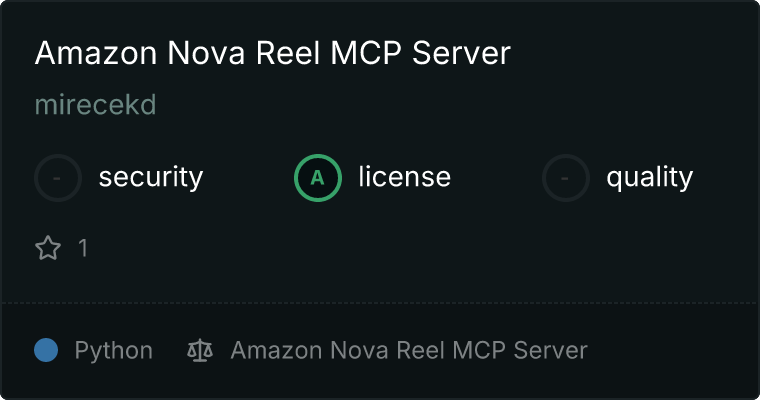The width and height of the screenshot is (760, 400).
Task: Click the blue Python language dot
Action: 46,350
